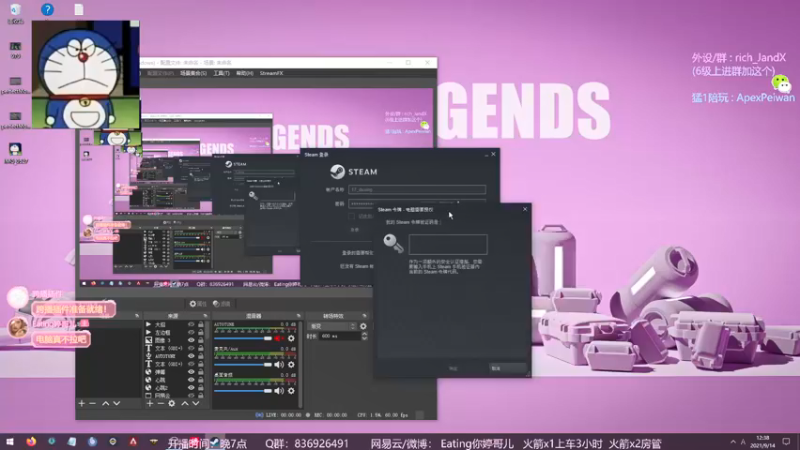Increase transition duration with up arrow
Viewport: 800px width, 450px height.
365,334
